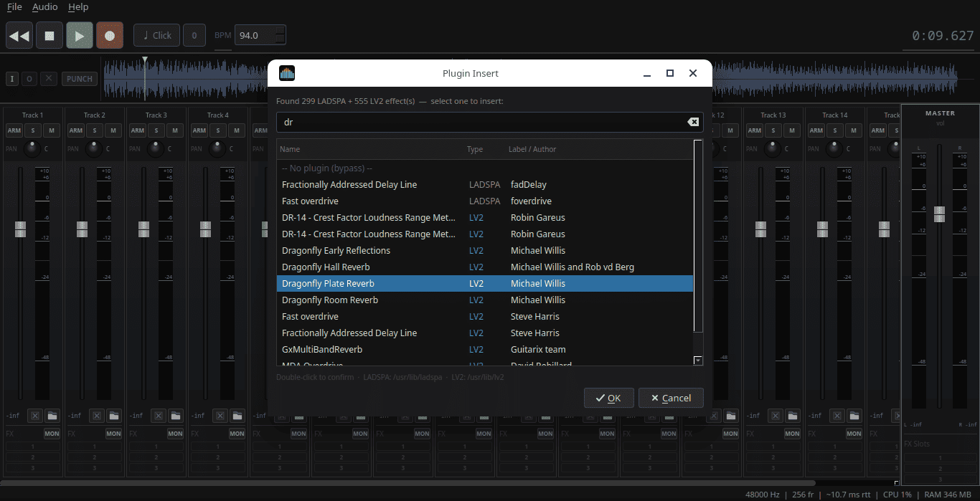Select Dragonfly Hall Reverb plugin
The width and height of the screenshot is (980, 501).
pyautogui.click(x=485, y=267)
